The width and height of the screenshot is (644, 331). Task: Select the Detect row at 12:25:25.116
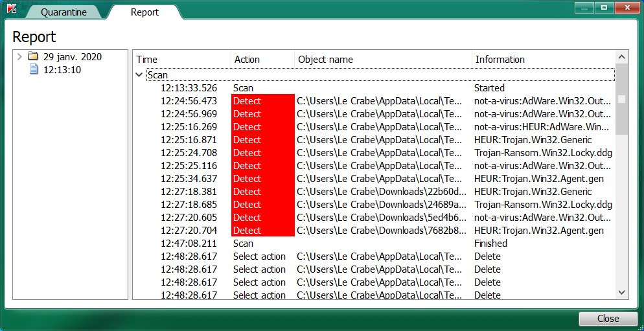click(x=374, y=166)
